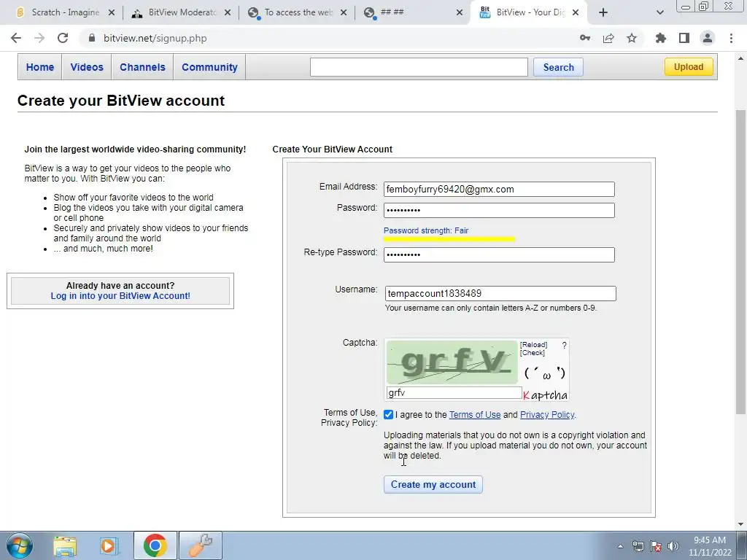The width and height of the screenshot is (747, 560).
Task: Click the Search button
Action: [558, 67]
